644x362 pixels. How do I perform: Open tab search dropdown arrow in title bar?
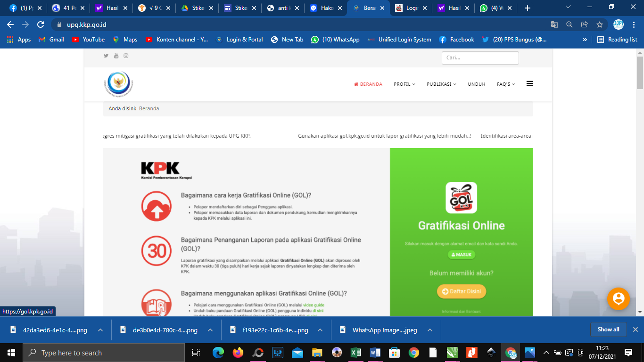tap(568, 7)
